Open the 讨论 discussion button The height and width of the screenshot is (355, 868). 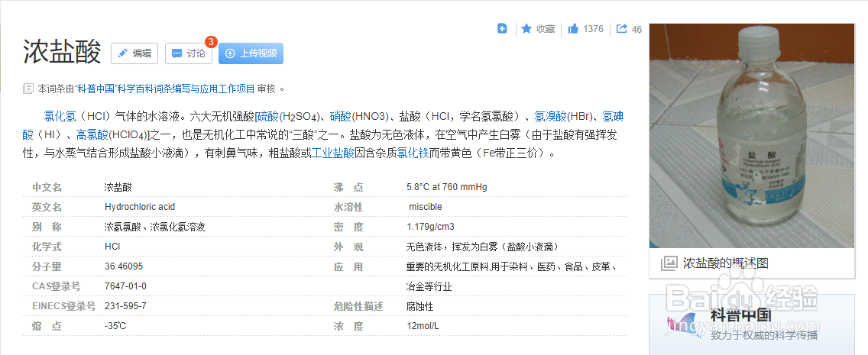(188, 53)
